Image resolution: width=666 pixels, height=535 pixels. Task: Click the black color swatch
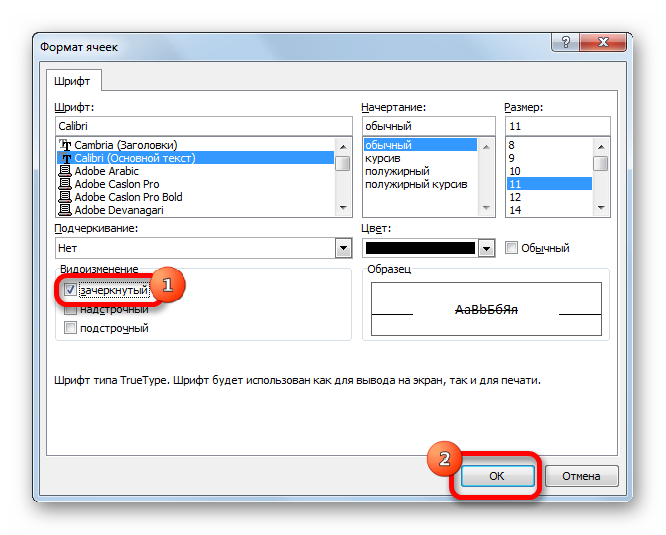[420, 248]
